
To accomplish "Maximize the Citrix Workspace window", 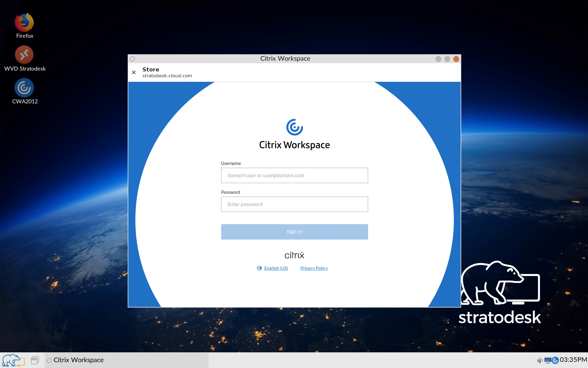I will pyautogui.click(x=447, y=59).
